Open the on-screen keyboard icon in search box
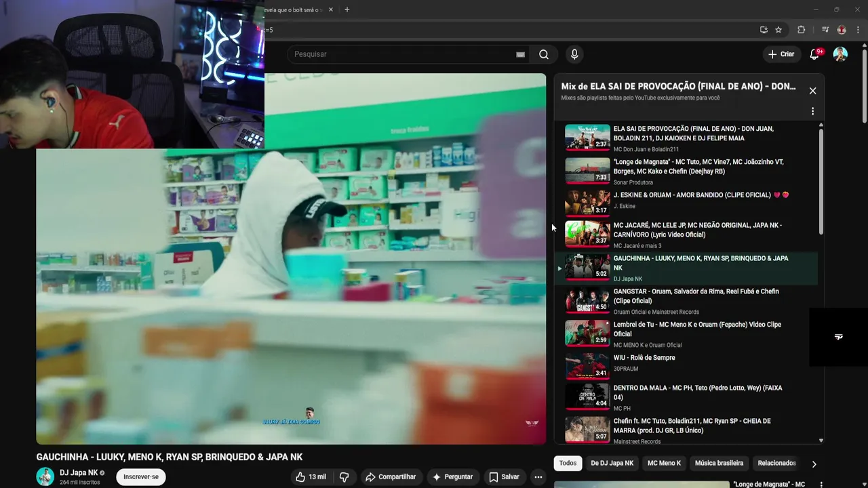This screenshot has width=868, height=488. point(520,54)
